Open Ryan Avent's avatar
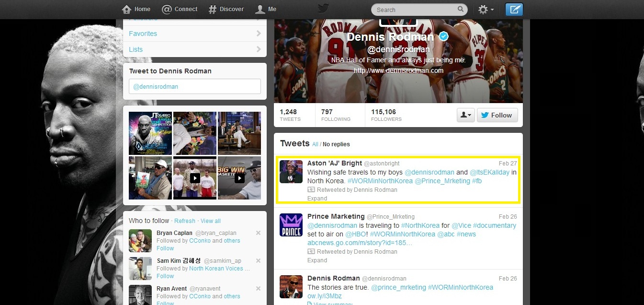This screenshot has height=305, width=644. [x=140, y=295]
